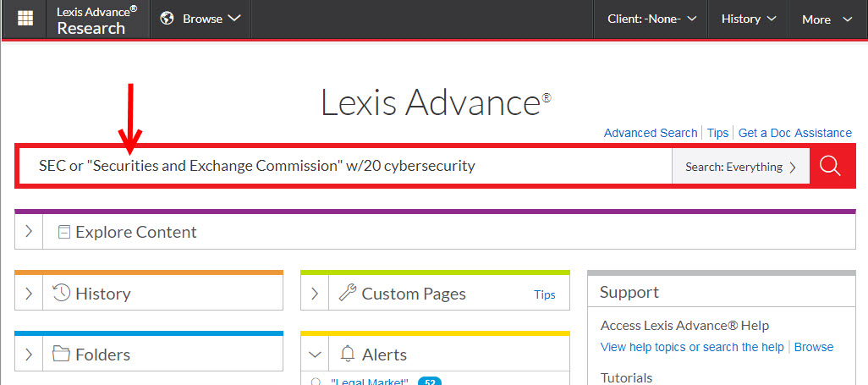This screenshot has width=868, height=385.
Task: Click the bell icon in Alerts panel
Action: [347, 354]
